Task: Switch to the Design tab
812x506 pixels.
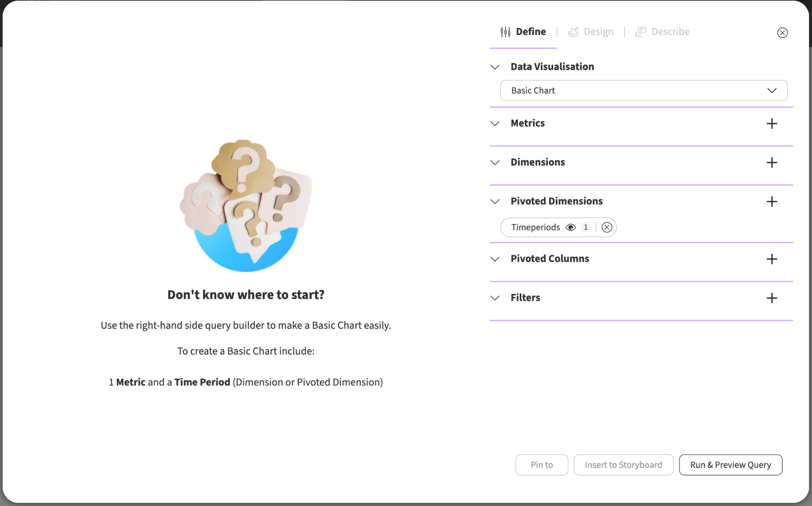Action: pos(590,32)
